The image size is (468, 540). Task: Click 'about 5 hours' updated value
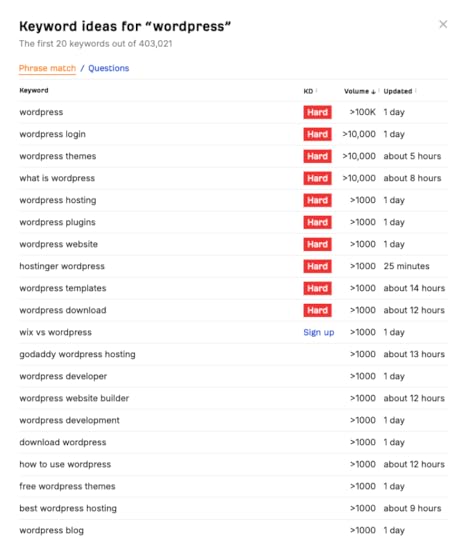pyautogui.click(x=412, y=156)
